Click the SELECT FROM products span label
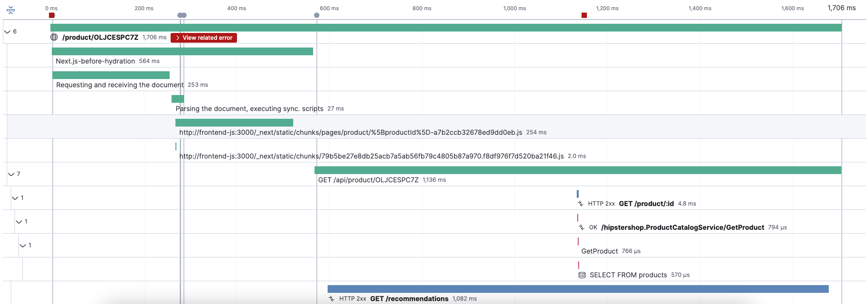 [629, 275]
